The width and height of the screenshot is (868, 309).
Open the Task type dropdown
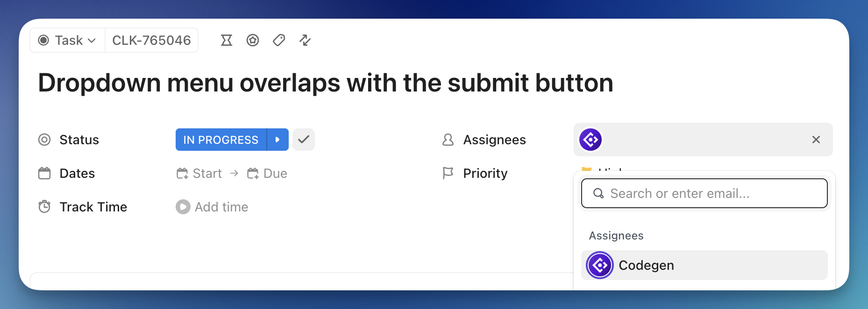pyautogui.click(x=67, y=40)
